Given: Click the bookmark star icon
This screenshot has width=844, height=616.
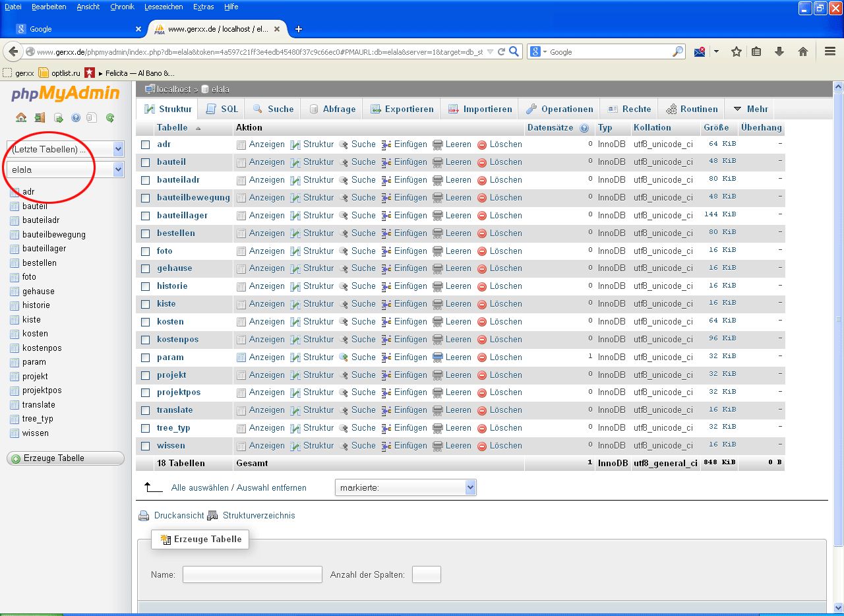Looking at the screenshot, I should point(737,51).
